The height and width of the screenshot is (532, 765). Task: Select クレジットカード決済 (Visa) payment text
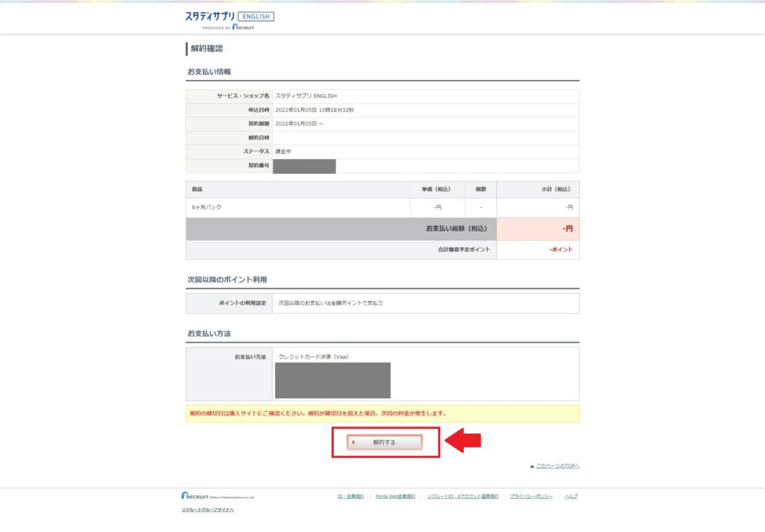[313, 356]
